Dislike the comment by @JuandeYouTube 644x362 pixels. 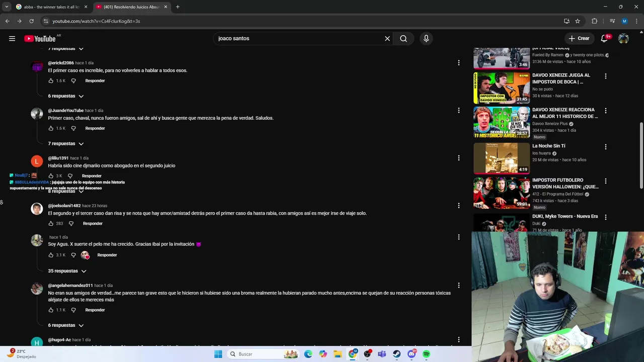pos(73,129)
